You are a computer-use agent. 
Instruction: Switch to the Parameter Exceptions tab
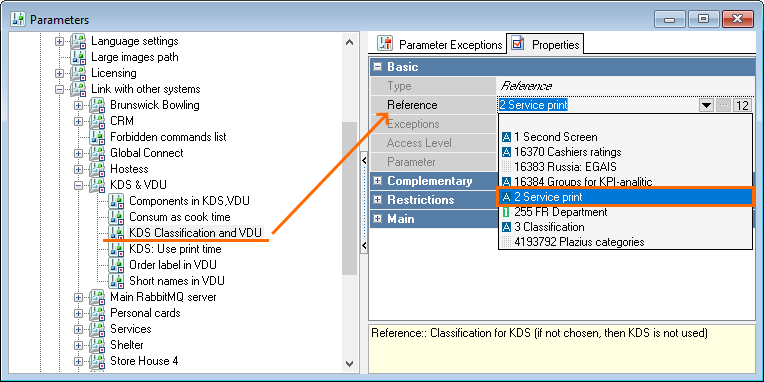click(x=440, y=45)
